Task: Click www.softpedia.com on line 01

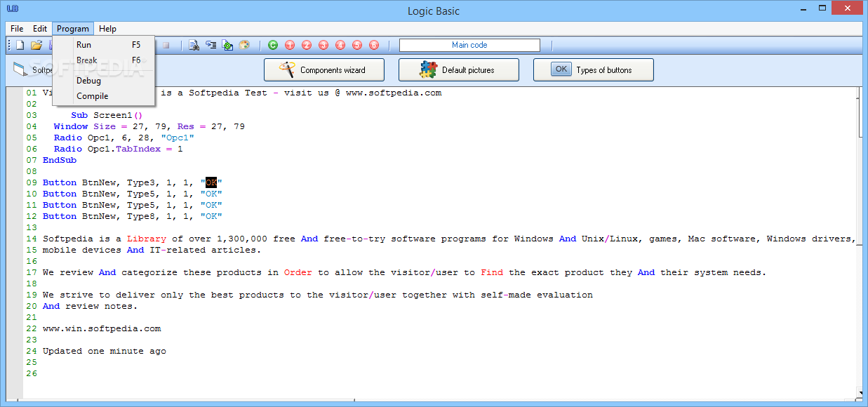Action: (x=394, y=93)
